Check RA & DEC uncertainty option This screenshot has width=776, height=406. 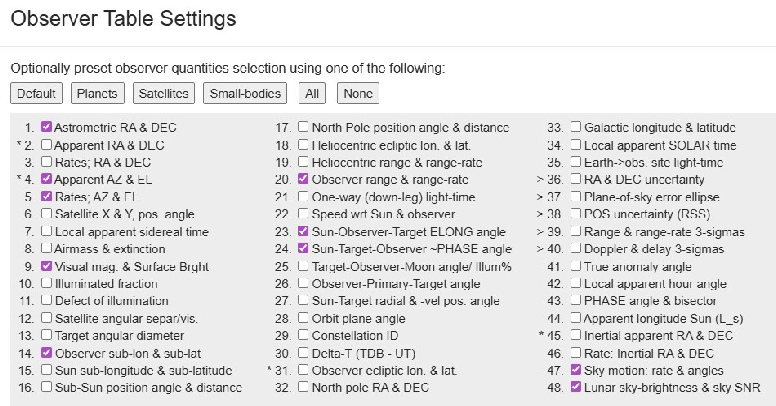click(x=575, y=179)
